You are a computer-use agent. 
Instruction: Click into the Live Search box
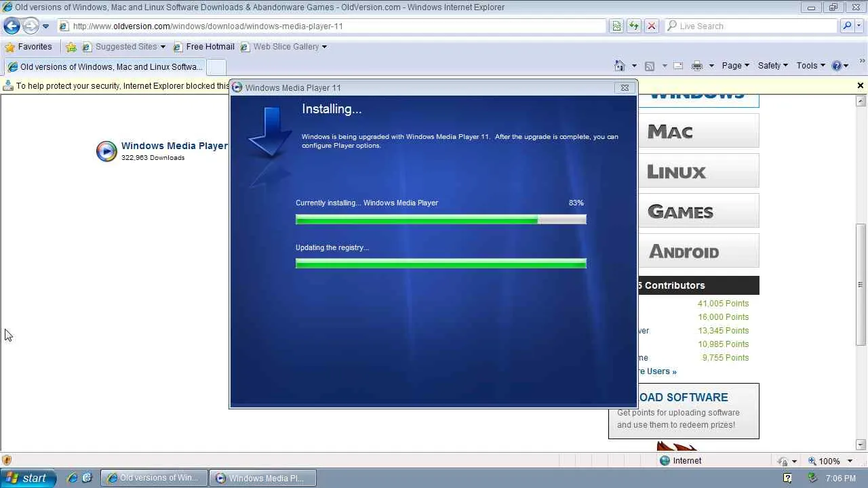click(x=751, y=26)
